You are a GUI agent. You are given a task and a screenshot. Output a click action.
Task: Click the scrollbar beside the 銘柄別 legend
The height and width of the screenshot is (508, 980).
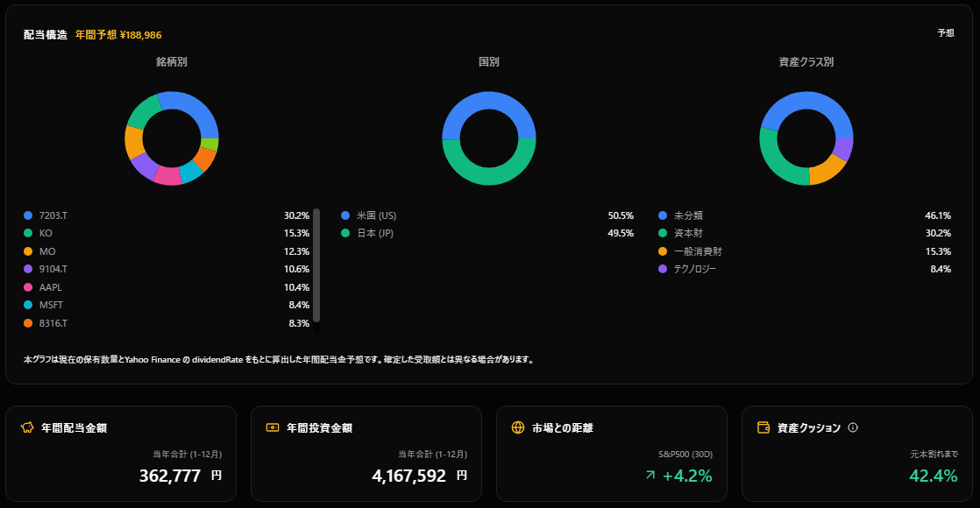[x=316, y=263]
